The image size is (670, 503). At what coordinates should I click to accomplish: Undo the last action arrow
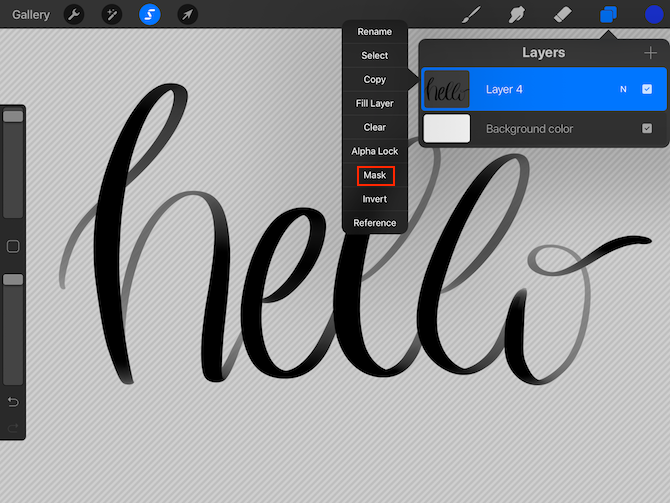click(13, 402)
